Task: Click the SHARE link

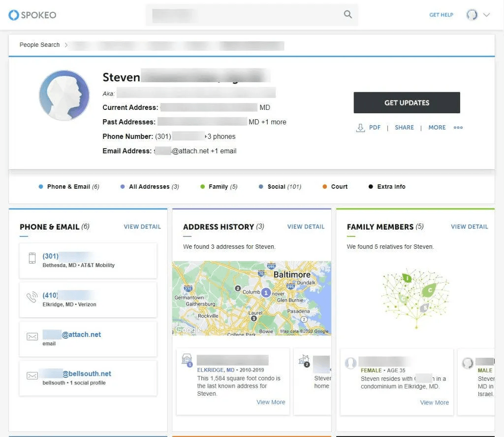Action: [404, 128]
